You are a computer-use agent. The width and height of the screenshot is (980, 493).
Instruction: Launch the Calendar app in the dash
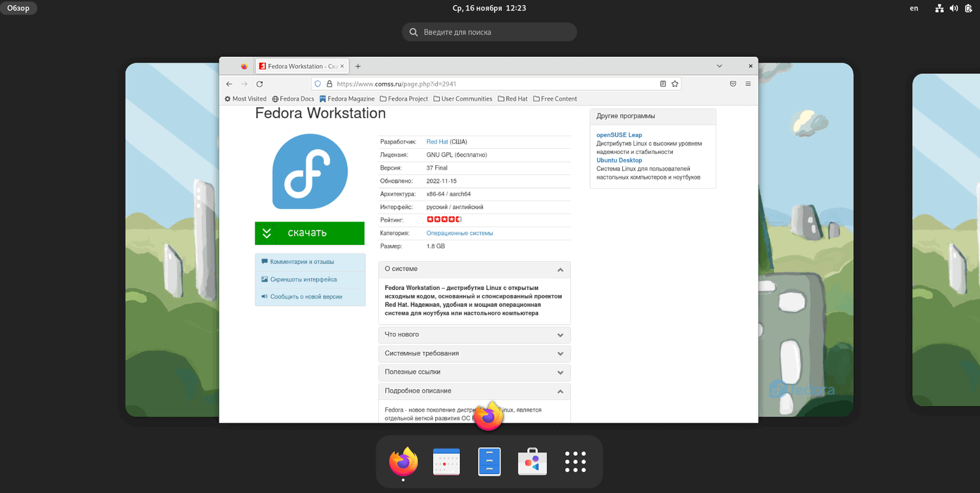point(447,462)
